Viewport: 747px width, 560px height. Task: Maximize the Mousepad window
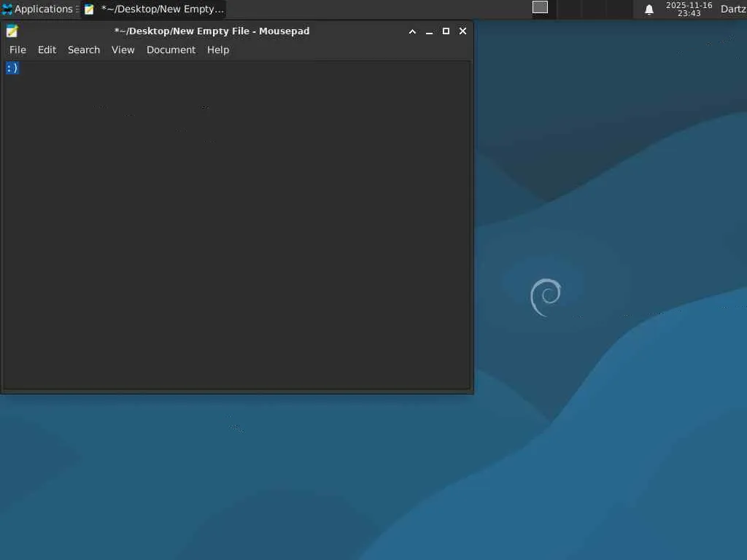[x=446, y=31]
